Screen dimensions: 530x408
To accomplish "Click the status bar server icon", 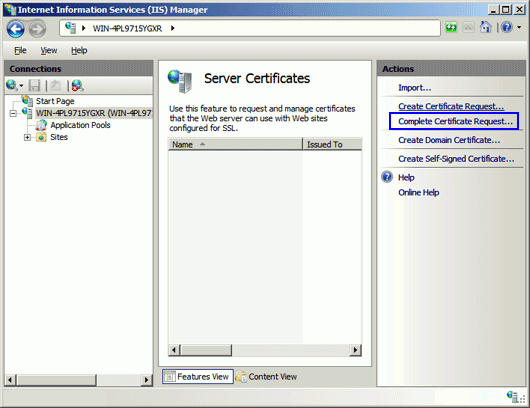I will tap(512, 396).
